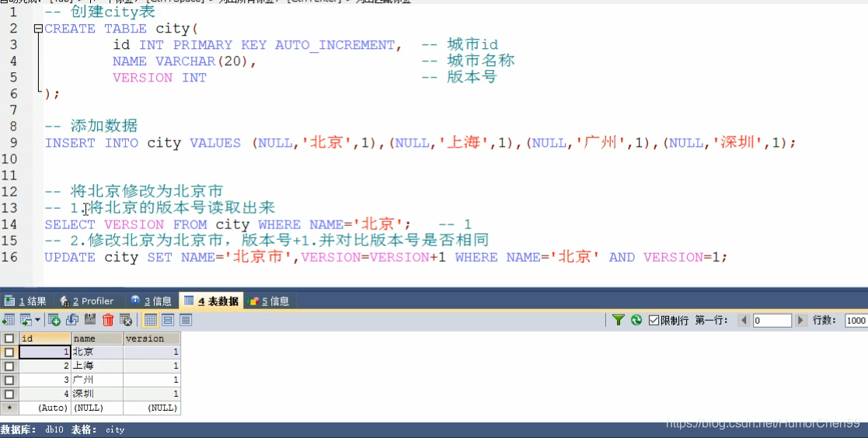Select the 广州 name cell
The image size is (868, 438).
pyautogui.click(x=97, y=380)
